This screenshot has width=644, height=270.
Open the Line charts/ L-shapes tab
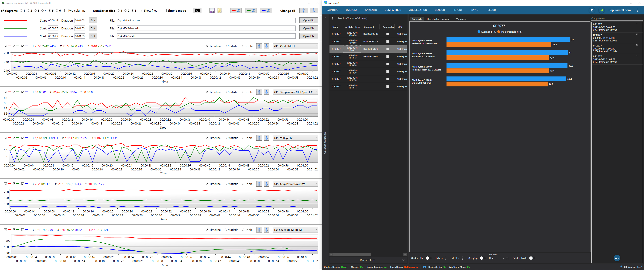pyautogui.click(x=438, y=19)
